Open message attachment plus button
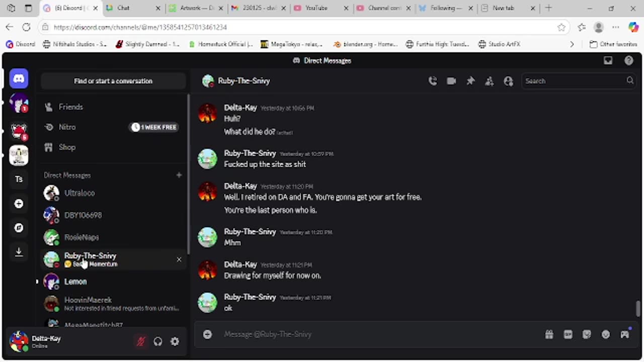 pyautogui.click(x=207, y=334)
